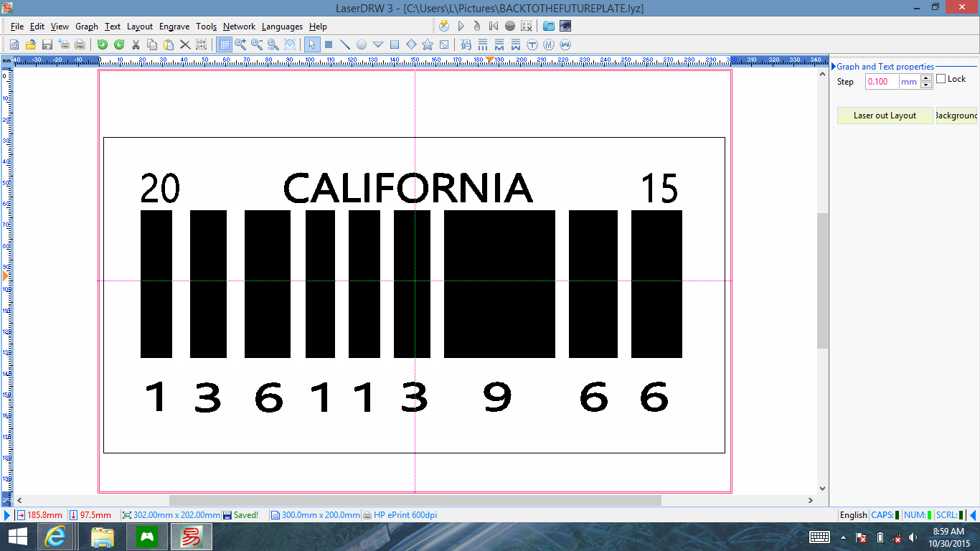The height and width of the screenshot is (551, 980).
Task: Increase Step value with up arrow
Action: (926, 78)
